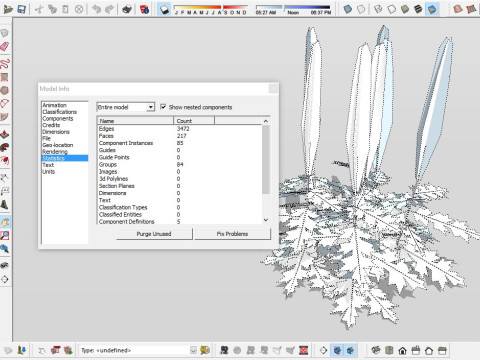Toggle the Show/Hide Shadows button
The height and width of the screenshot is (360, 480).
tap(164, 9)
